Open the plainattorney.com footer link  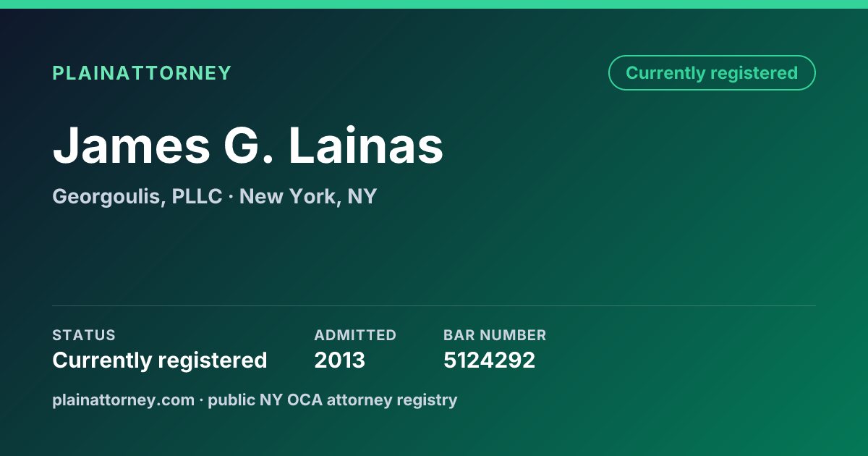point(124,400)
